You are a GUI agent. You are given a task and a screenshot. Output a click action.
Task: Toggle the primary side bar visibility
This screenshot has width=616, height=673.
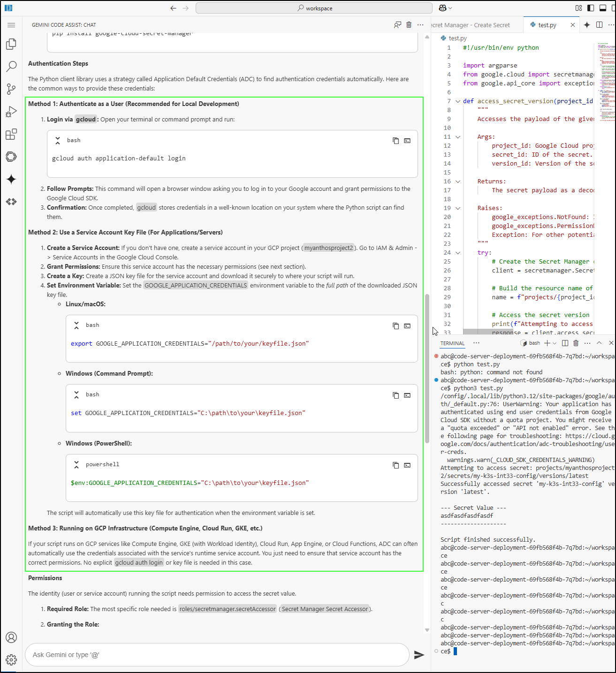(x=591, y=8)
